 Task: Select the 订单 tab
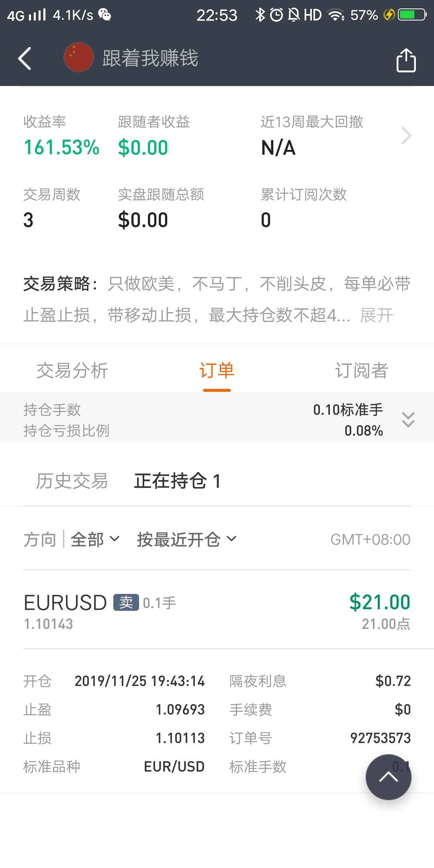click(217, 371)
